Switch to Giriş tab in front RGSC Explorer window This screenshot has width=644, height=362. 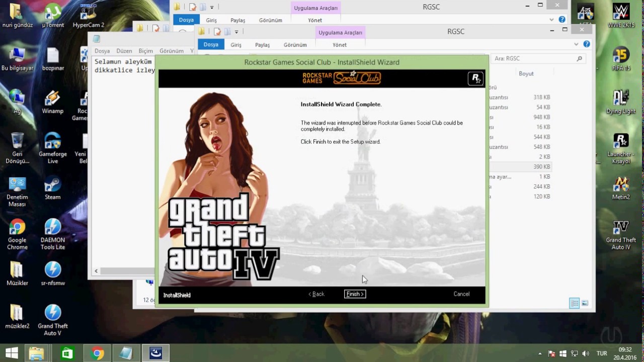(236, 45)
